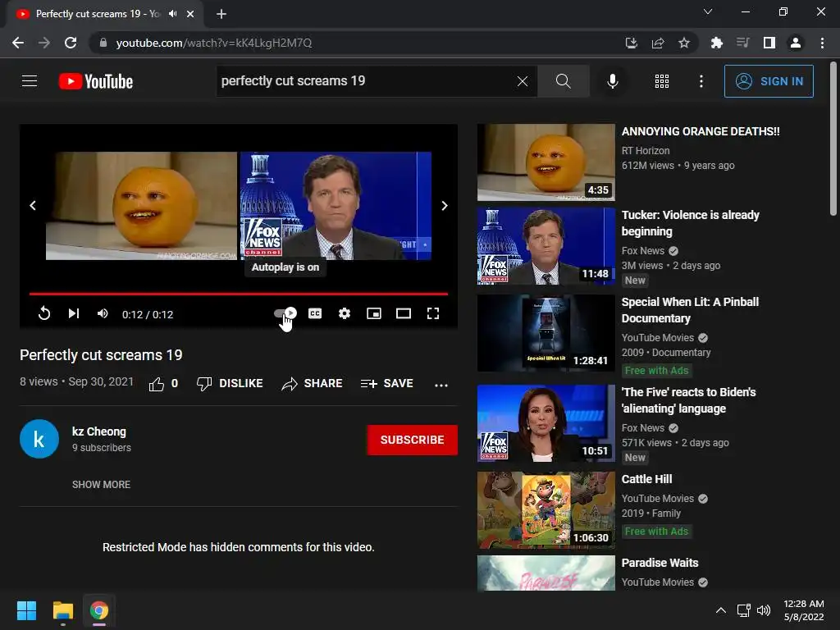The image size is (840, 630).
Task: Open Windows Start menu
Action: click(26, 610)
